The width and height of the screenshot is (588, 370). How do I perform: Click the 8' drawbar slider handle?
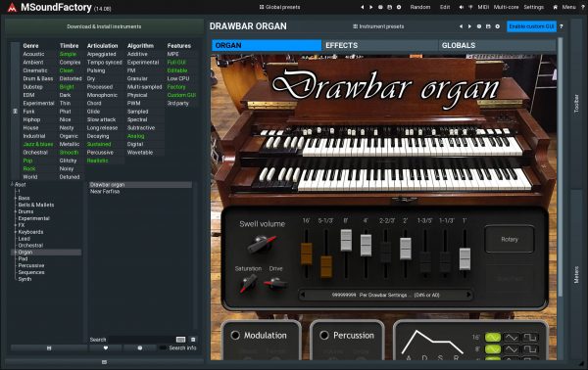(346, 241)
